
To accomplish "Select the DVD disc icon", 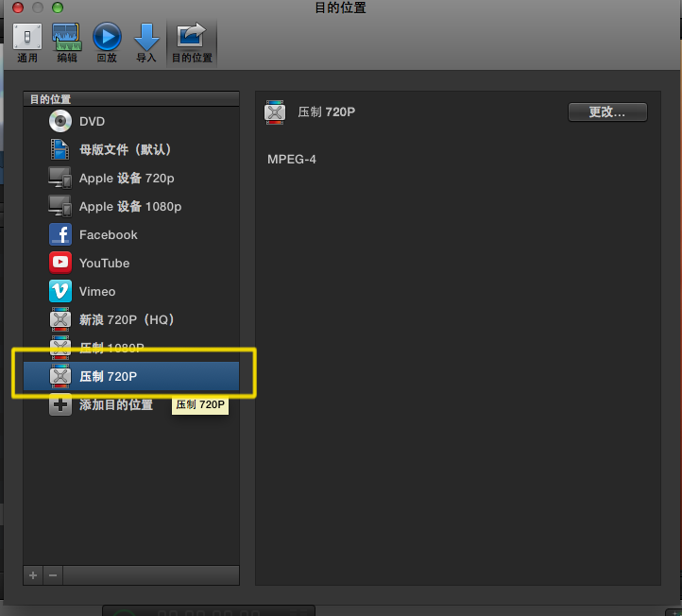I will coord(60,122).
